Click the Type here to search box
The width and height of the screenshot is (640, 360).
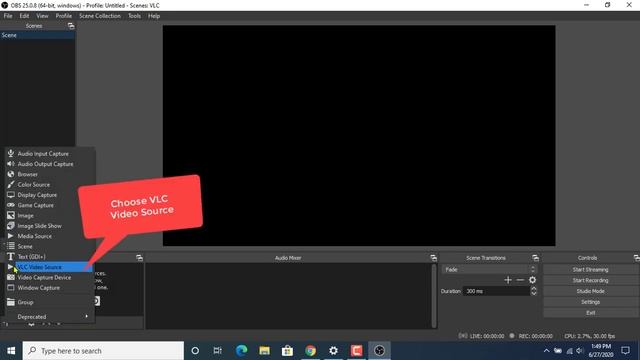point(103,351)
